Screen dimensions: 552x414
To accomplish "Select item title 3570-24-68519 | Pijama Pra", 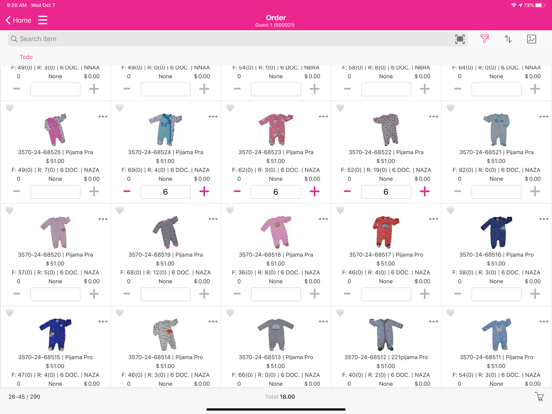I will 165,255.
